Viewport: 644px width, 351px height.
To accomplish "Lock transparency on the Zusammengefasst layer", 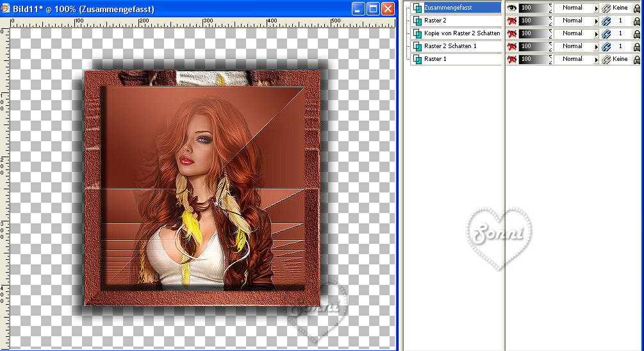I will 636,8.
